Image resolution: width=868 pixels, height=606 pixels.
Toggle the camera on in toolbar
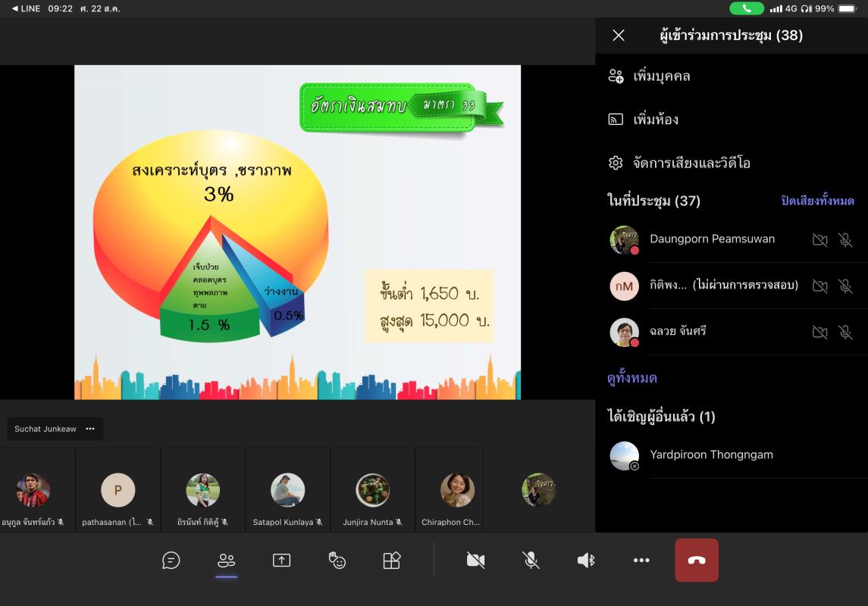pyautogui.click(x=475, y=561)
